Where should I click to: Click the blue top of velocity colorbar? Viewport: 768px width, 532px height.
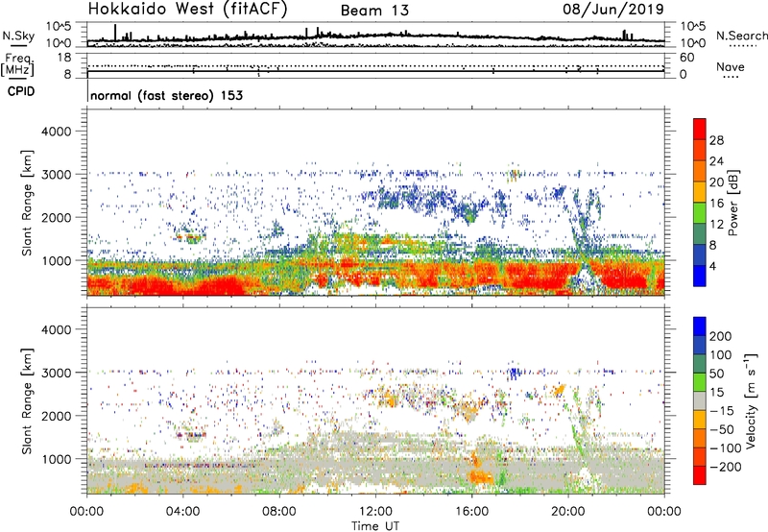[700, 326]
